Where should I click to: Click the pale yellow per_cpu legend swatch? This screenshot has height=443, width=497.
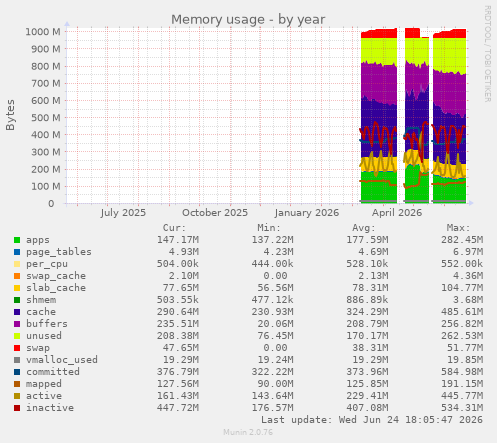tap(17, 264)
